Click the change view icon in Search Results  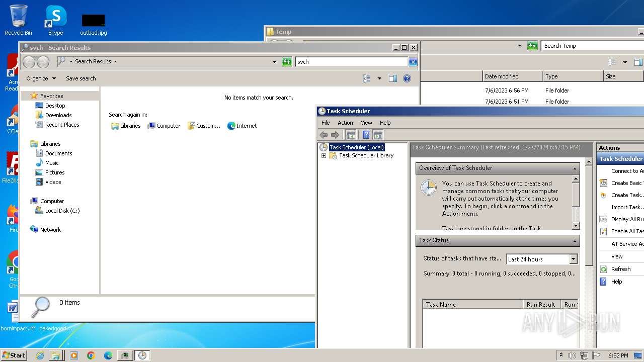point(367,78)
